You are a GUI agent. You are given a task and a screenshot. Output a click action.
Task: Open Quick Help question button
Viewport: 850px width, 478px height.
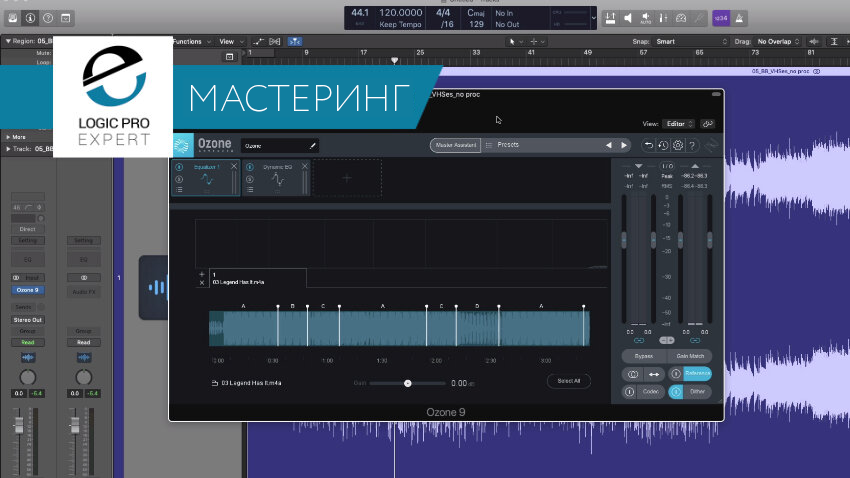[48, 18]
